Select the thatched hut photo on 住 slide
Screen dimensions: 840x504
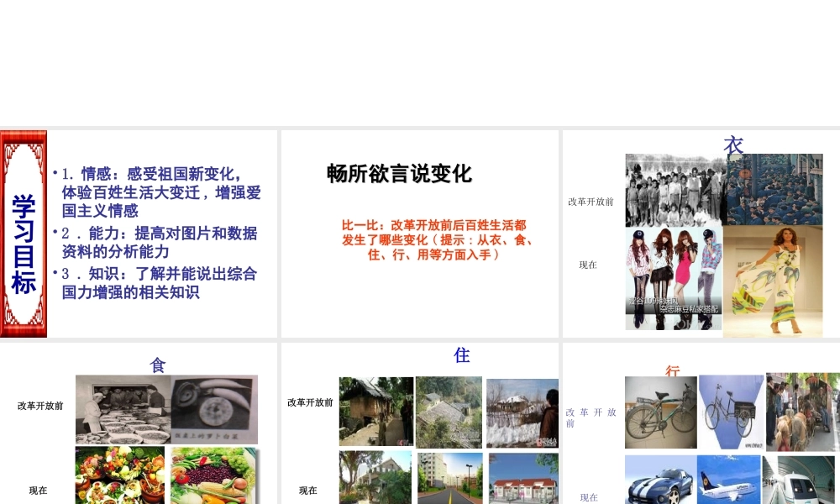click(x=376, y=412)
